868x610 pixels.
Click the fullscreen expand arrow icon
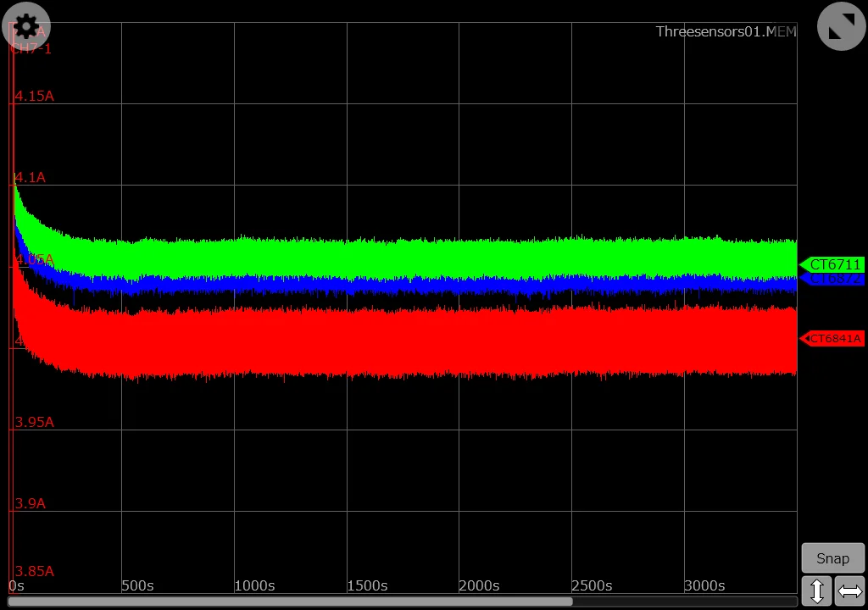pos(841,27)
